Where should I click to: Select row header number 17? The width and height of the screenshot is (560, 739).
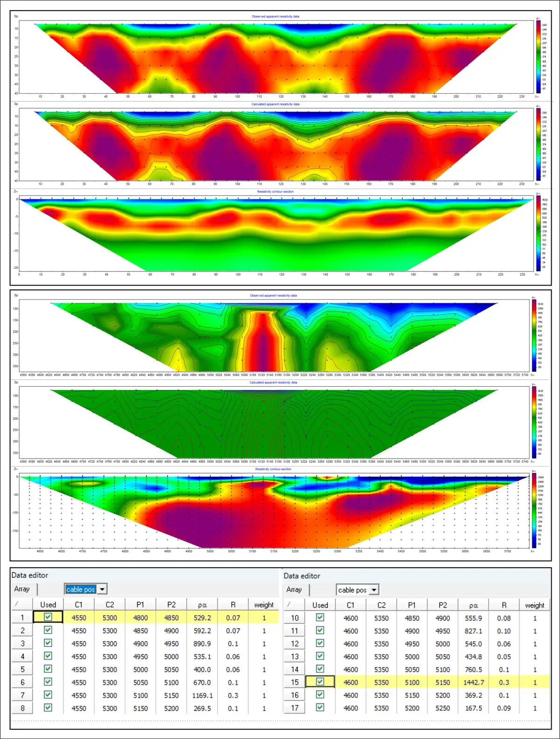pos(294,708)
